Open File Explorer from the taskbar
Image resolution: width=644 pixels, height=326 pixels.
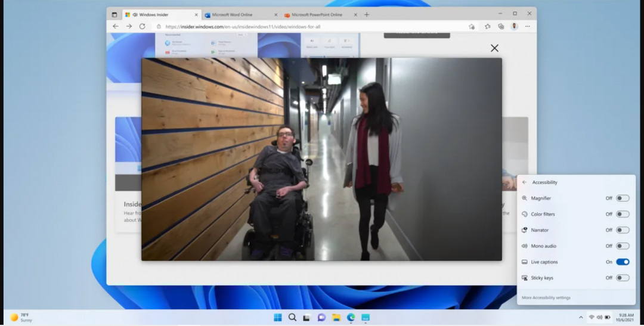(336, 317)
